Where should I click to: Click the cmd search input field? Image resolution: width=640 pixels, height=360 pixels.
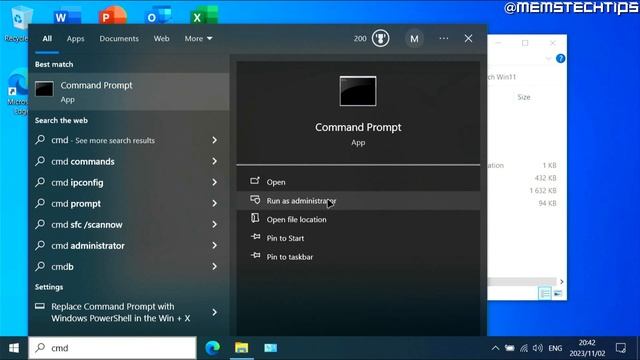[113, 348]
